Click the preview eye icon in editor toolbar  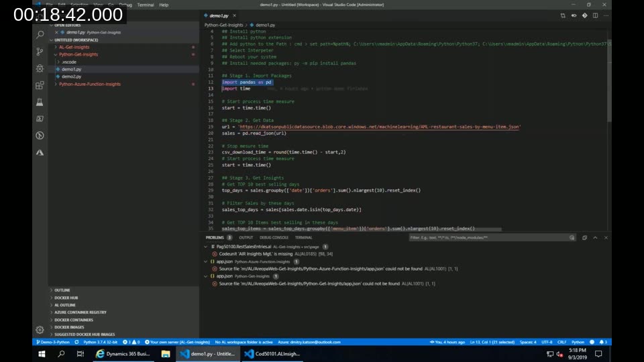point(574,15)
